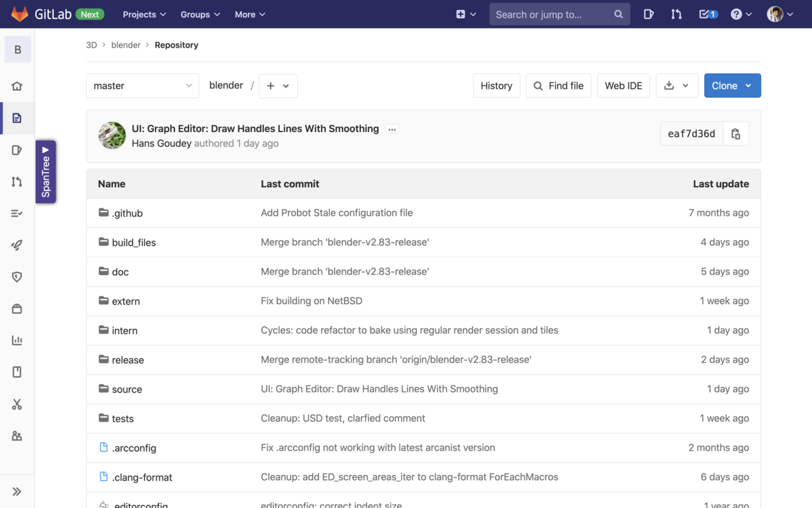The height and width of the screenshot is (508, 812).
Task: Open Wiki book icon in sidebar
Action: point(17,372)
